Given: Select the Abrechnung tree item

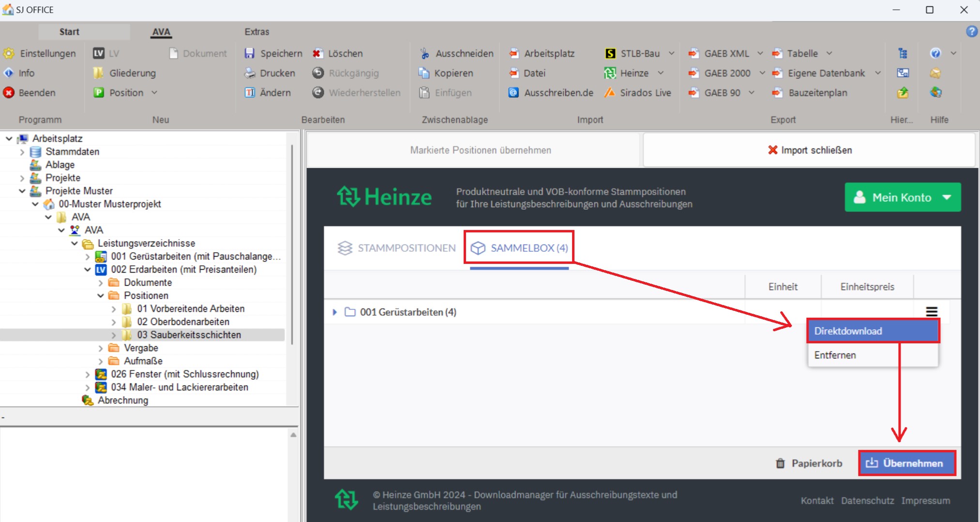Looking at the screenshot, I should point(123,400).
